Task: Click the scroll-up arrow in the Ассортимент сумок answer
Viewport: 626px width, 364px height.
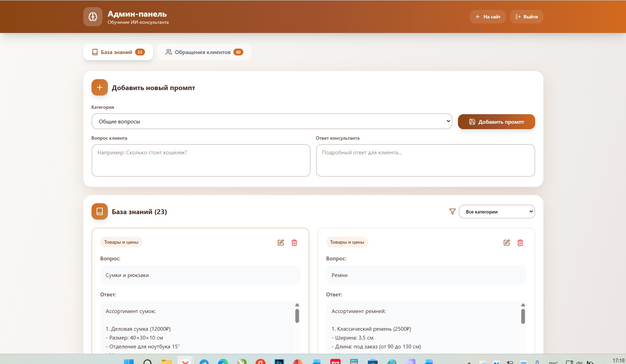Action: [x=297, y=305]
